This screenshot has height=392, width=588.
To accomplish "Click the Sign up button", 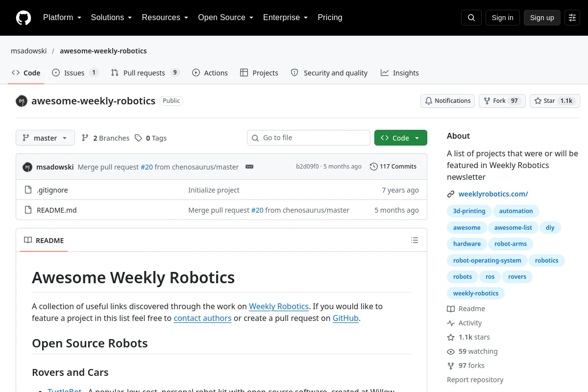I will pyautogui.click(x=542, y=18).
